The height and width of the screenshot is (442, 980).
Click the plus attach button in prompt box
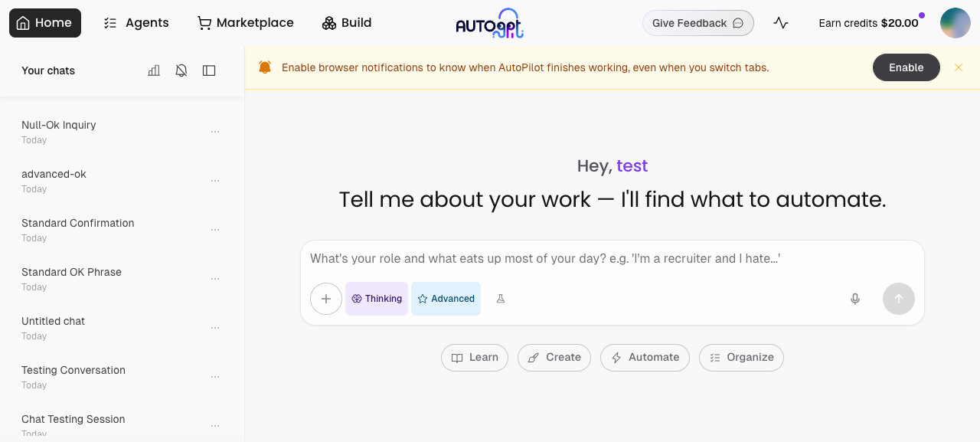point(326,299)
